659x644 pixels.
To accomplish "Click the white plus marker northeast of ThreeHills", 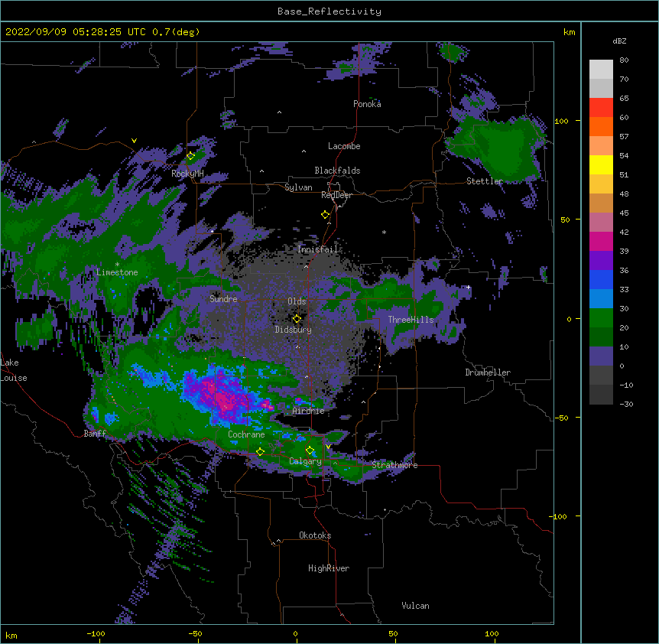I will click(468, 288).
